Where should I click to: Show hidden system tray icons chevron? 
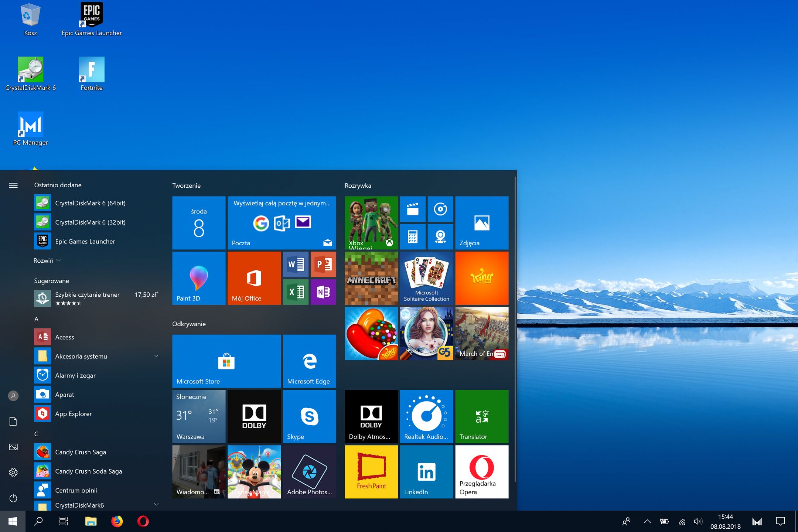click(x=647, y=521)
